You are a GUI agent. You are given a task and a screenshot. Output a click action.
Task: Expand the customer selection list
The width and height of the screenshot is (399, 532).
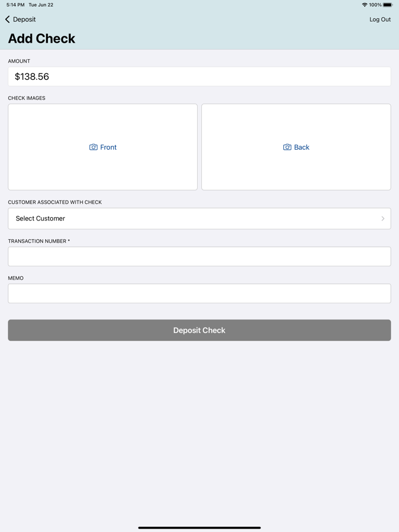[x=199, y=219]
